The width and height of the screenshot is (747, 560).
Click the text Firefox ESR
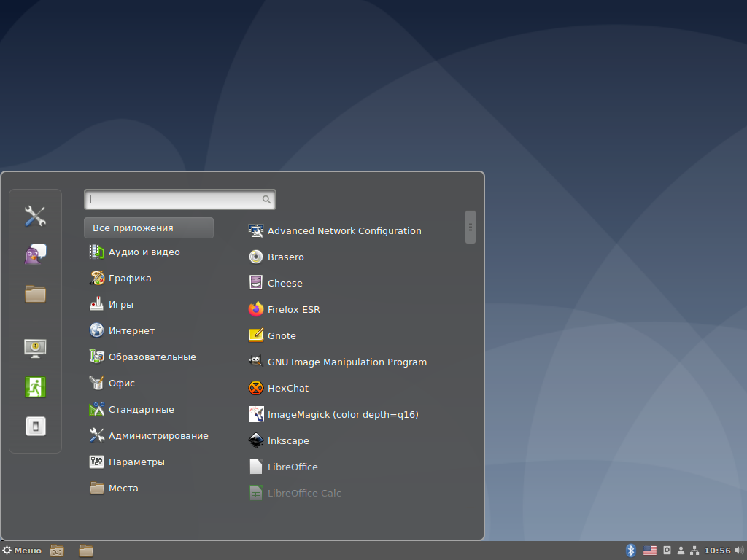[294, 309]
